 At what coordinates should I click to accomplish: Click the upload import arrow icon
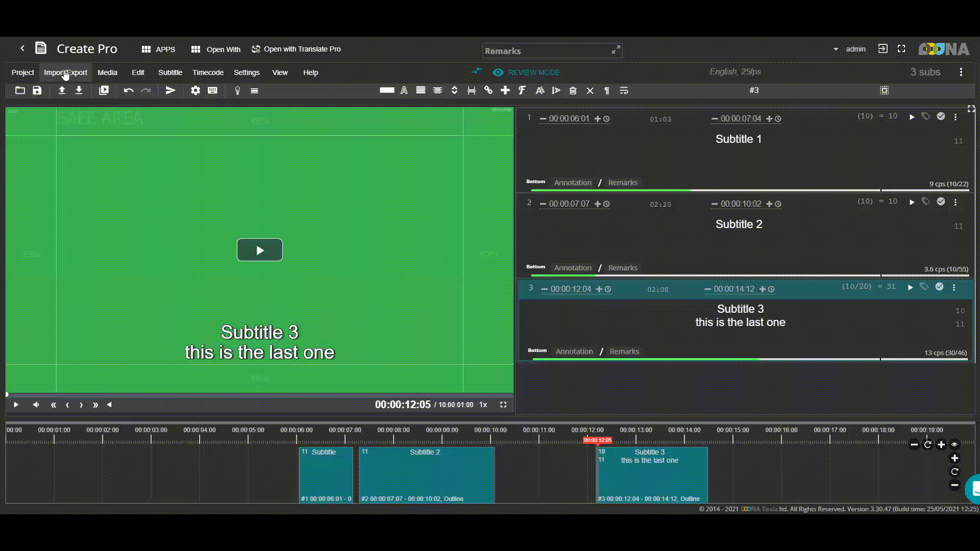point(62,90)
